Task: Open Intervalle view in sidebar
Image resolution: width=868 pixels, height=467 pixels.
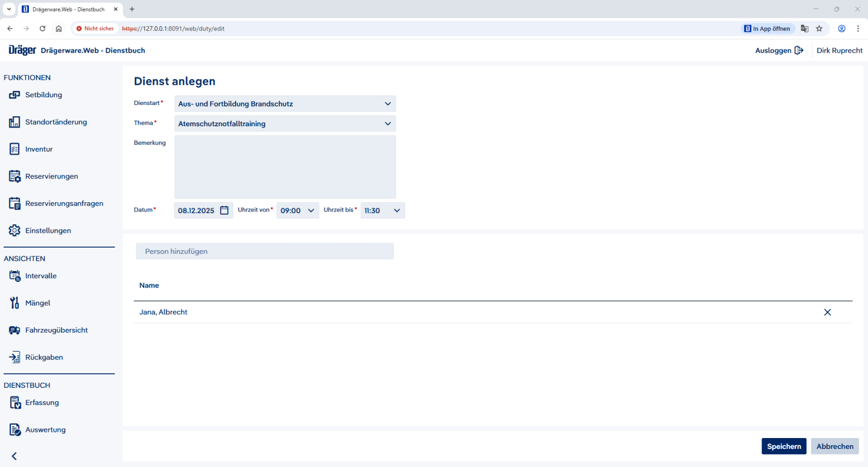Action: point(41,276)
